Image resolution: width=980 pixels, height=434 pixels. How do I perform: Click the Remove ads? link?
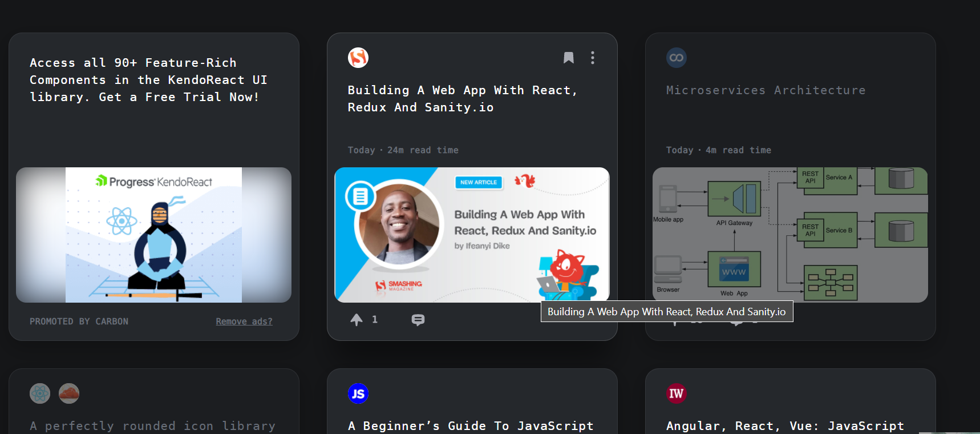244,322
